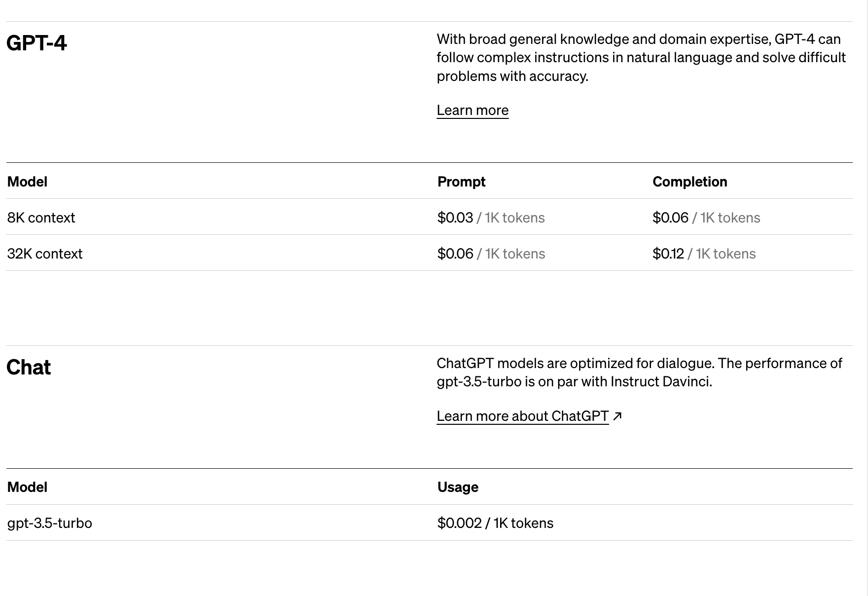The width and height of the screenshot is (868, 596).
Task: Click the Chat section heading
Action: [x=29, y=367]
